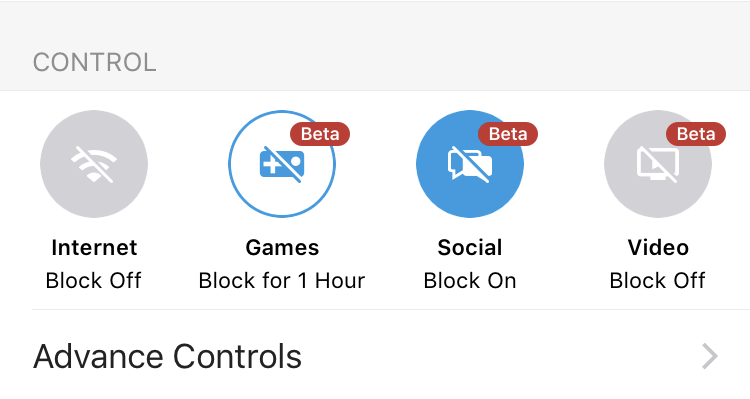
Task: Click the Beta badge on Video
Action: point(696,134)
